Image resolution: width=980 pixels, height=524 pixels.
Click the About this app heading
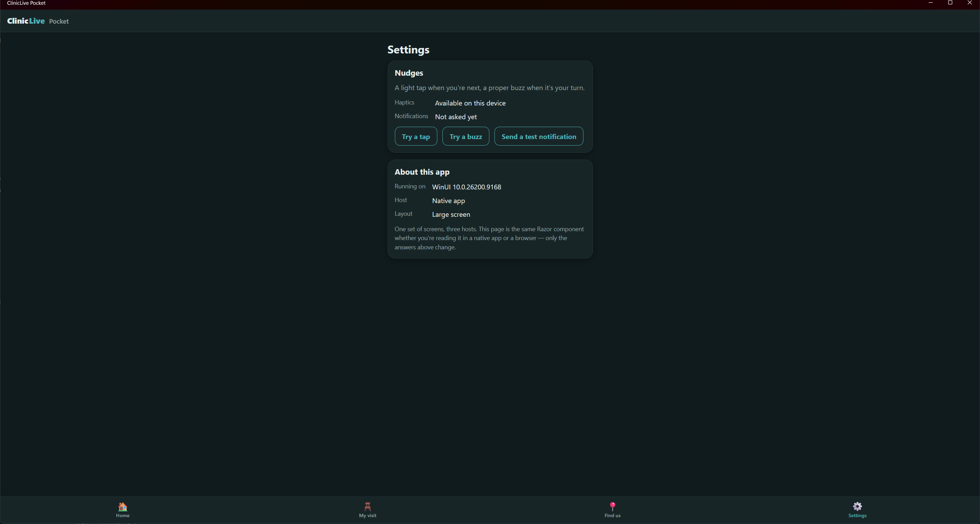coord(422,172)
